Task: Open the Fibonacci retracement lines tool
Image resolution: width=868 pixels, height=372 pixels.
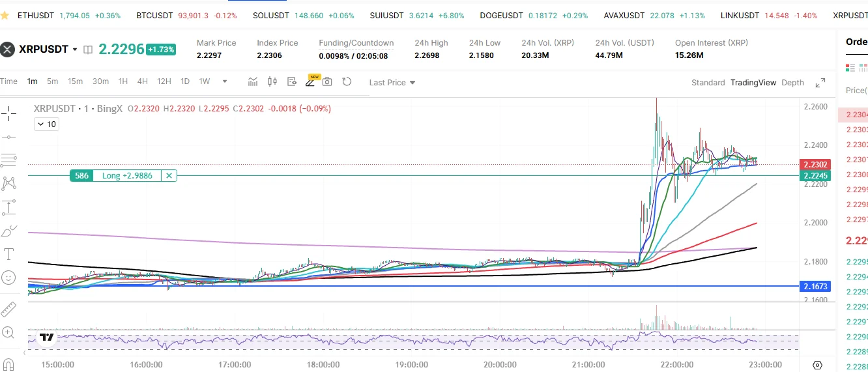Action: pos(8,160)
